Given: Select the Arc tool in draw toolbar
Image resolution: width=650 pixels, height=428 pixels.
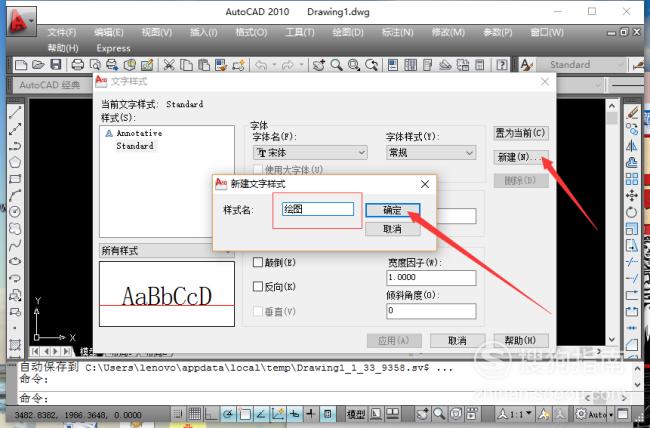Looking at the screenshot, I should 15,195.
